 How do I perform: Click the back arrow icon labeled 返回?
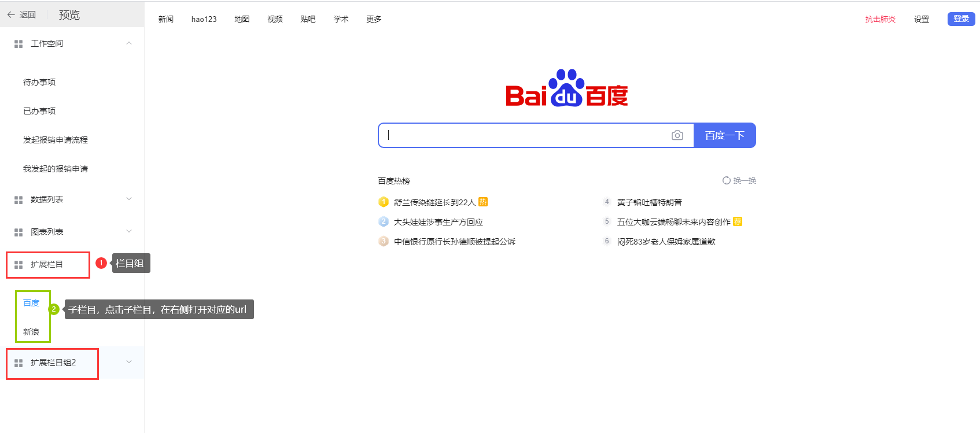click(11, 14)
